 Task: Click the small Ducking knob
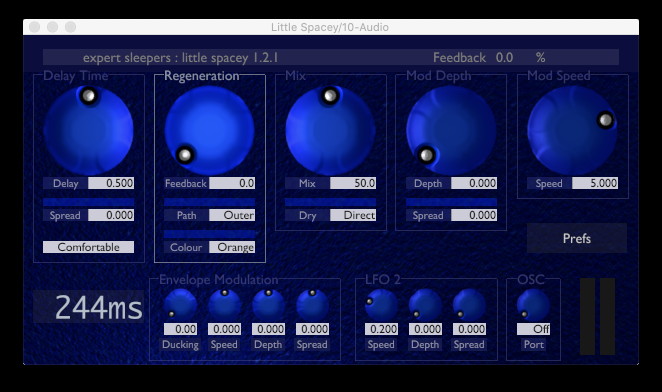(180, 305)
